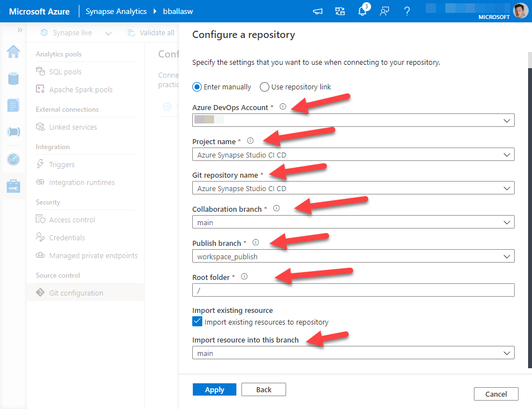Viewport: 532px width, 409px height.
Task: Click the announcements megaphone icon
Action: click(x=317, y=11)
